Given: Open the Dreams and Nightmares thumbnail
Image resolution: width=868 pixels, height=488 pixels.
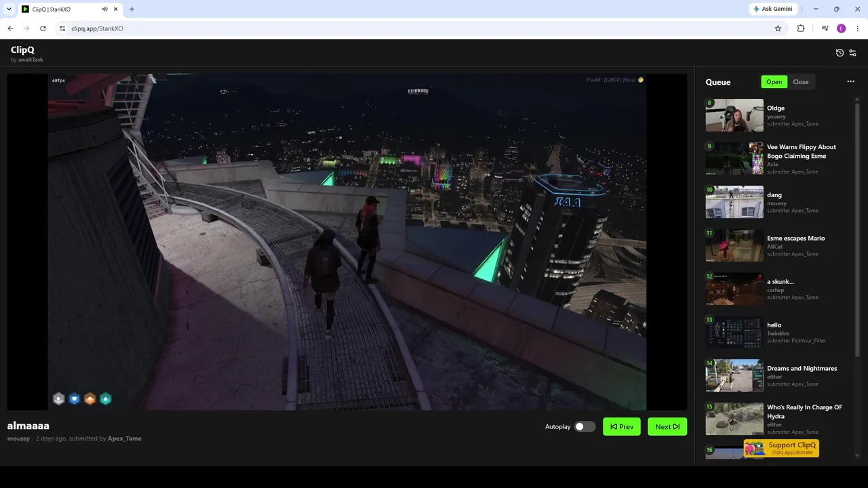Looking at the screenshot, I should (x=734, y=375).
